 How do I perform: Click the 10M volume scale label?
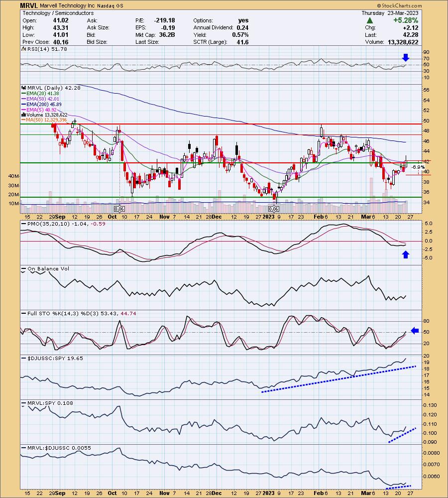tap(13, 204)
